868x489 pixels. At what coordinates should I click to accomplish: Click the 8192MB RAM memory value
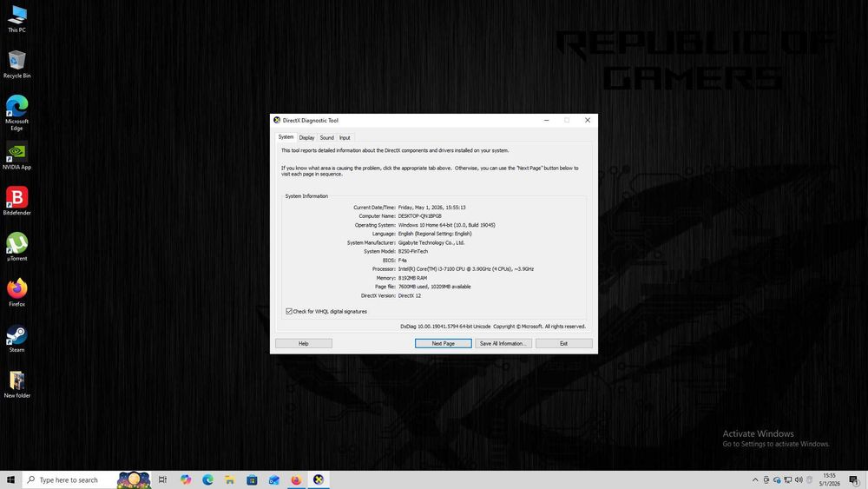[412, 278]
